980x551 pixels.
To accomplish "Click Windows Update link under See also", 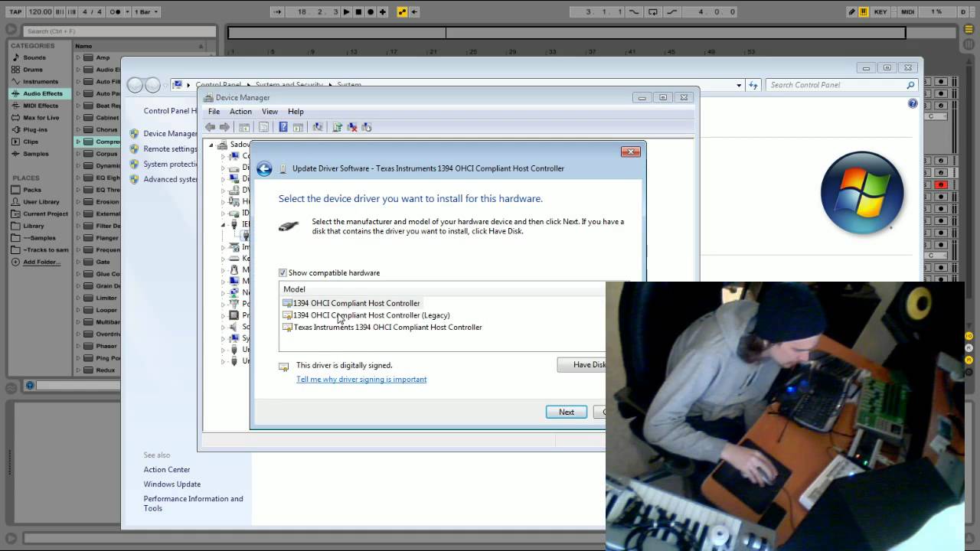I will pos(172,484).
